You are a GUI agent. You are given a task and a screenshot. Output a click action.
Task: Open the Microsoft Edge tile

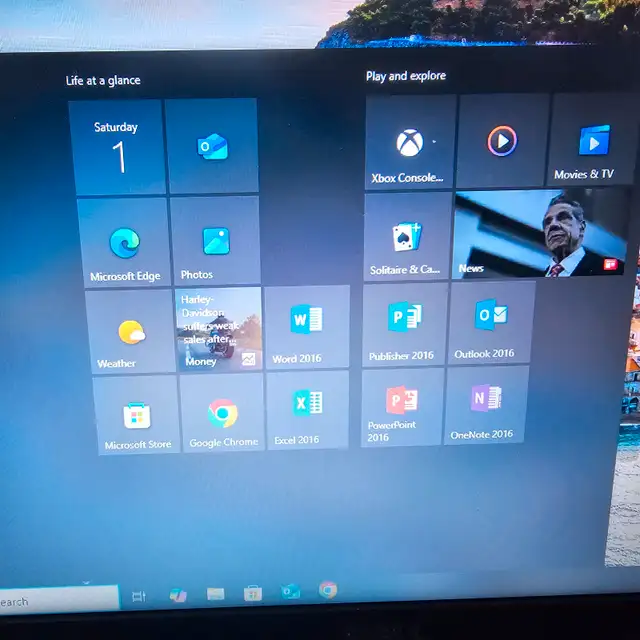point(124,243)
